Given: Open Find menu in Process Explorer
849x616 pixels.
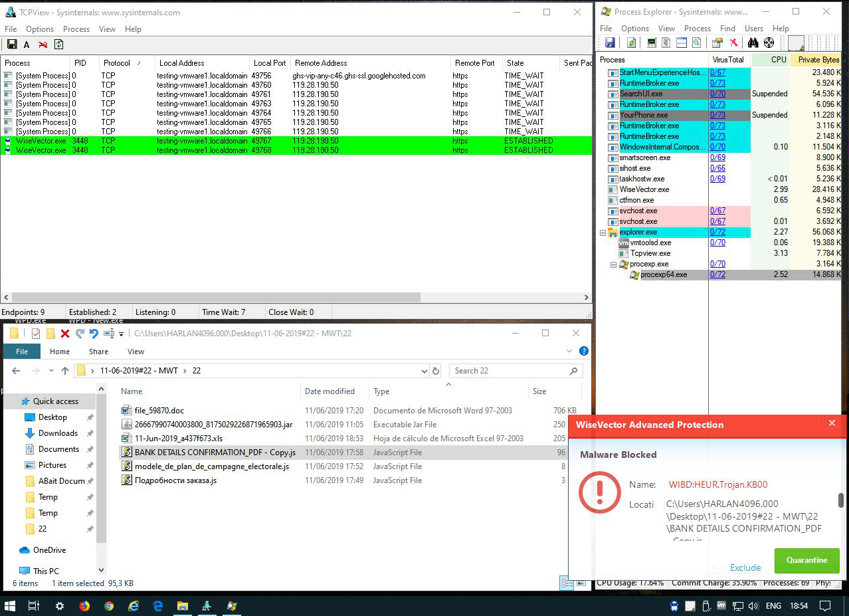Looking at the screenshot, I should click(x=727, y=29).
